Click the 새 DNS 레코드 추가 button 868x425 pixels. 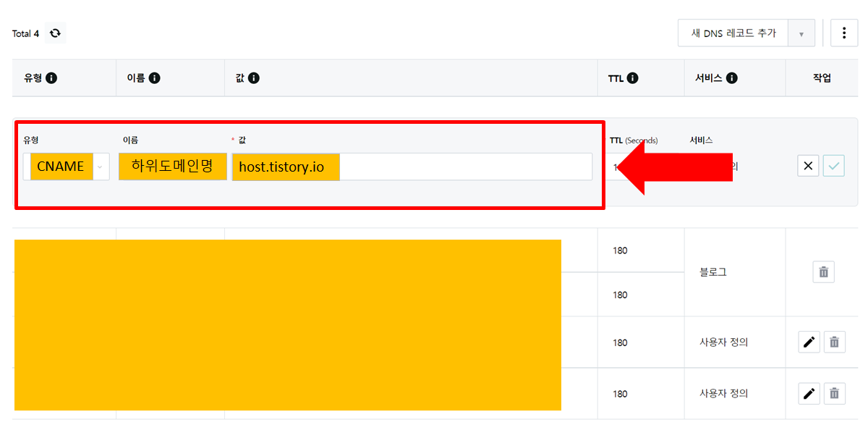[x=733, y=33]
